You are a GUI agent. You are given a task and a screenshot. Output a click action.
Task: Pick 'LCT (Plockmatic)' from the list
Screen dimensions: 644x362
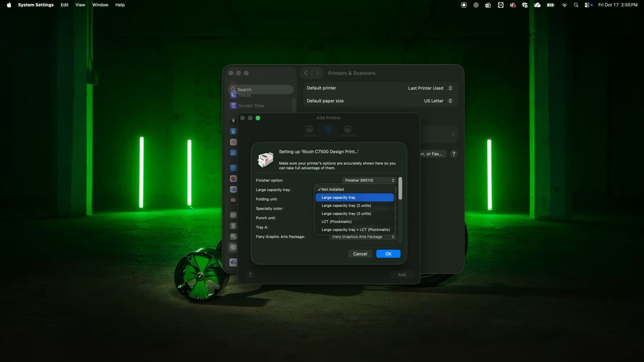(x=336, y=222)
